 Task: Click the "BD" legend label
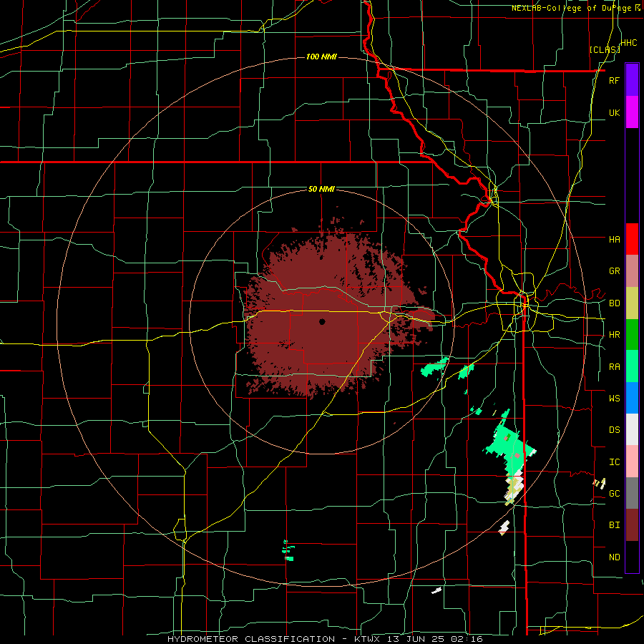614,303
